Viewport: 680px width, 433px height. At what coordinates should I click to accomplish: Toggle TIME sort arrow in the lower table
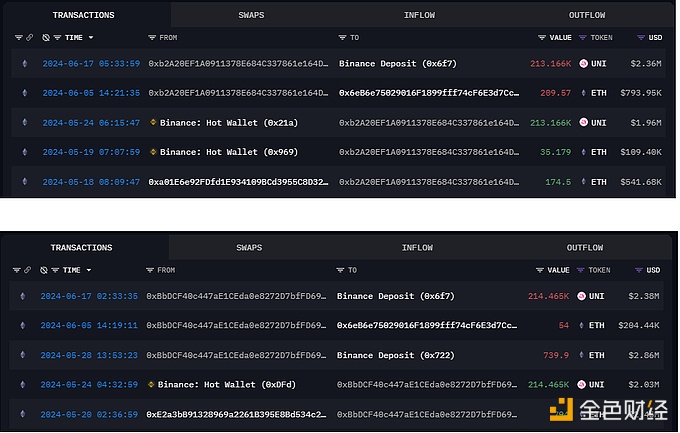point(88,270)
